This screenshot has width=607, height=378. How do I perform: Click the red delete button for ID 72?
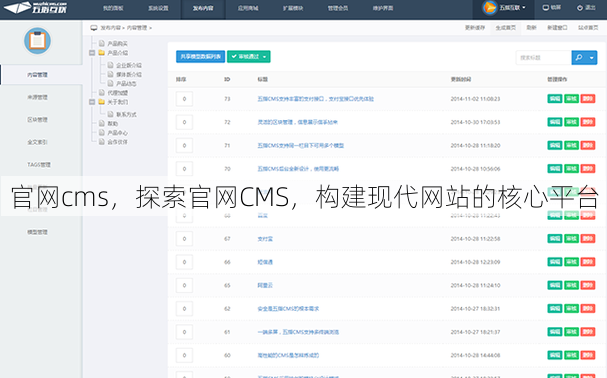(x=588, y=122)
